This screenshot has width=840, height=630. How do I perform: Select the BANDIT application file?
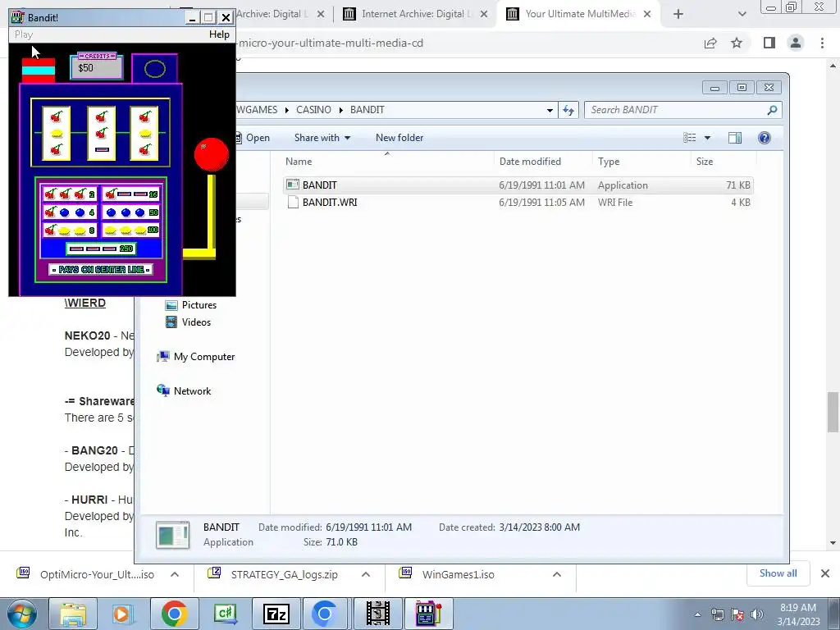coord(518,185)
